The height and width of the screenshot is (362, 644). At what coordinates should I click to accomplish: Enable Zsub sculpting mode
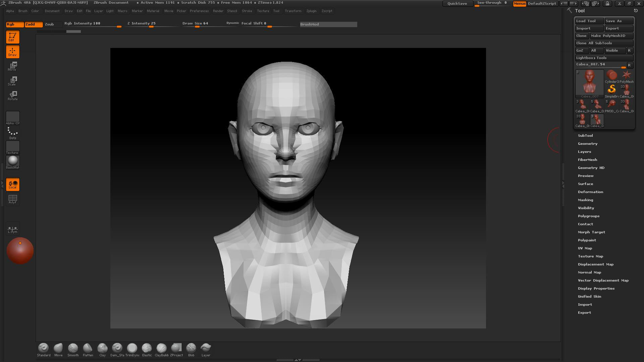50,24
